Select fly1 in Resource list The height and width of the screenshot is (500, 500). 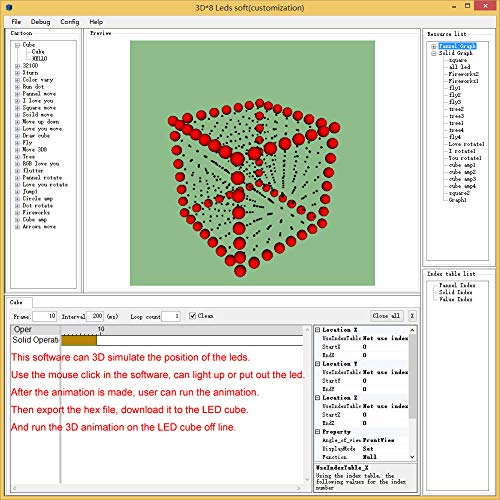[x=455, y=88]
